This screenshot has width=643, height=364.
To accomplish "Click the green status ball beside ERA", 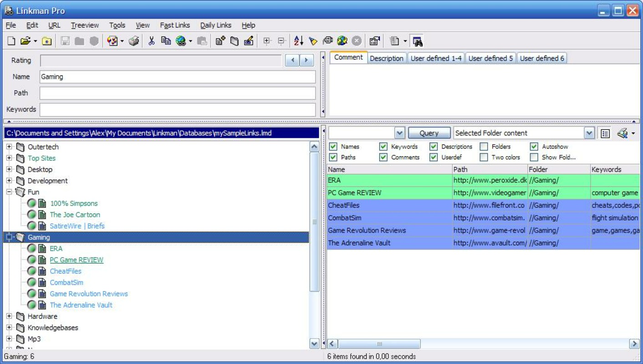I will click(31, 248).
